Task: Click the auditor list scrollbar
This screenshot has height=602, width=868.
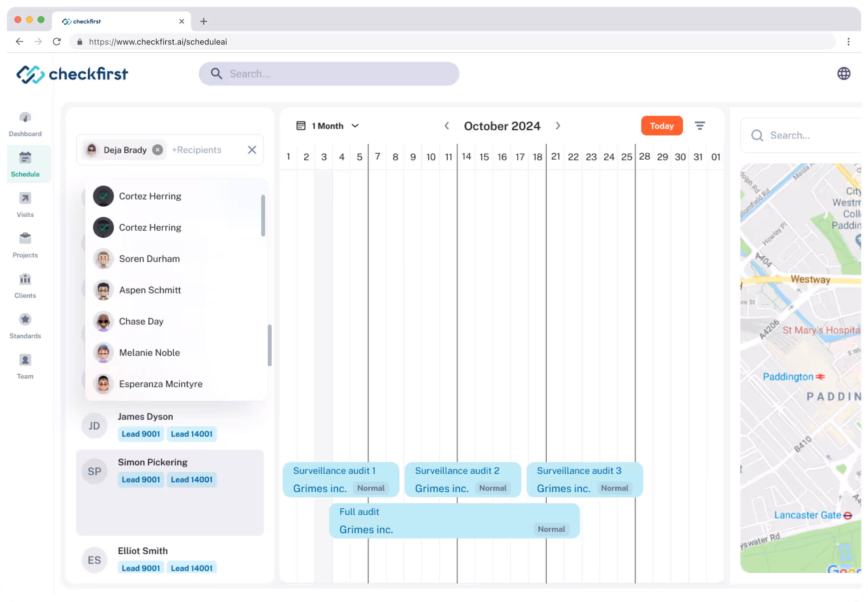Action: pos(270,345)
